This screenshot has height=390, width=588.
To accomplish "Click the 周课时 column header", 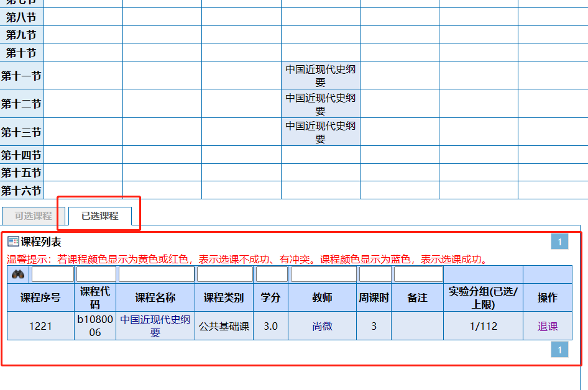I will [x=374, y=297].
